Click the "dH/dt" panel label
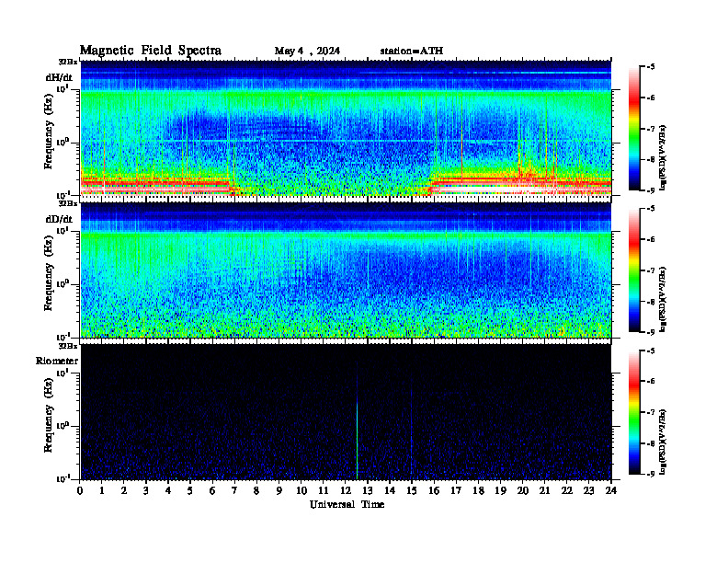Screen dimensions: 728x563 click(x=59, y=77)
